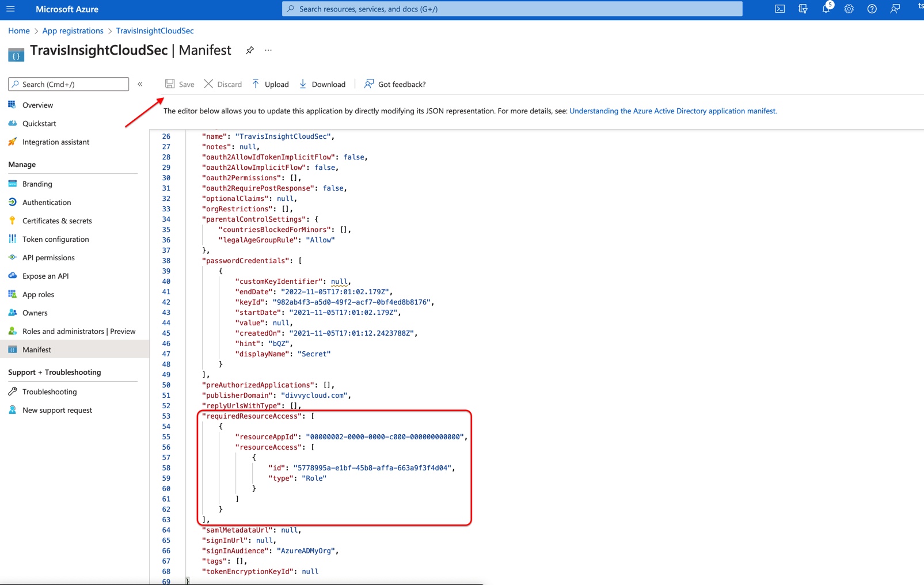Click the createdOn value on line 45
Image resolution: width=924 pixels, height=585 pixels.
351,333
